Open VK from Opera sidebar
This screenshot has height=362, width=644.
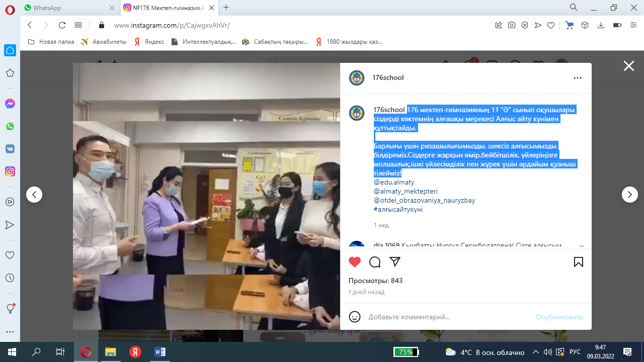click(10, 149)
